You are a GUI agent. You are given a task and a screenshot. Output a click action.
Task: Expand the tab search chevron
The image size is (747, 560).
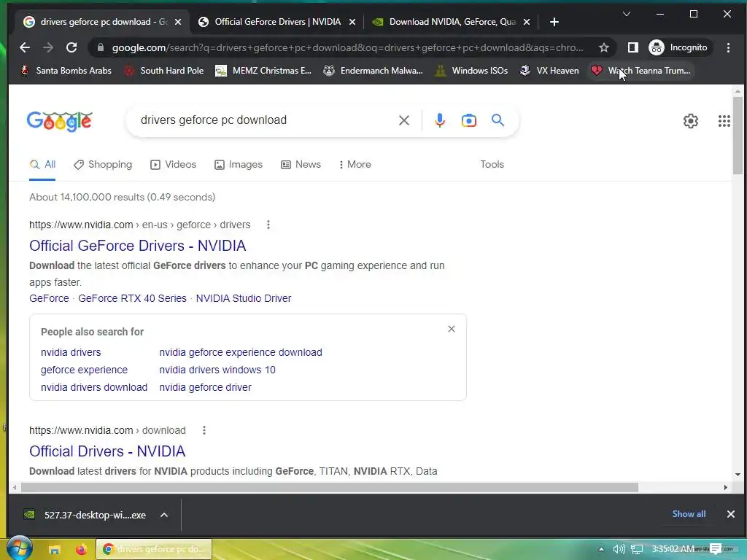pyautogui.click(x=627, y=15)
